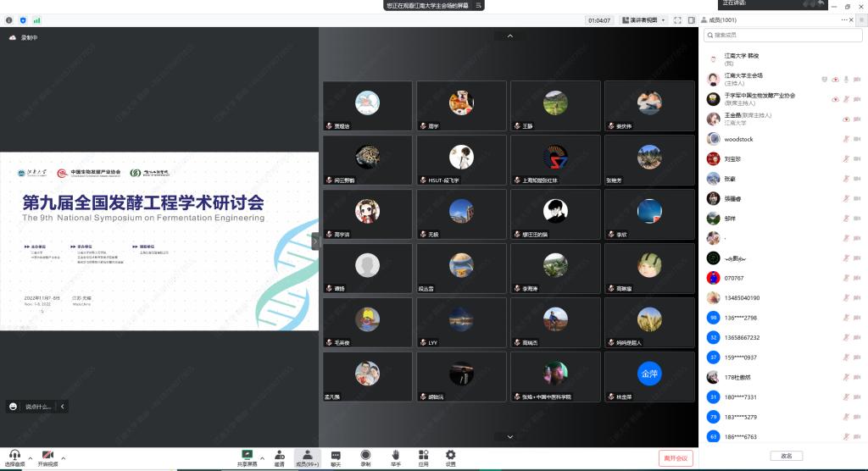Open the 共享屏幕 share screen tool
Viewport: 868px width, 471px height.
(248, 457)
